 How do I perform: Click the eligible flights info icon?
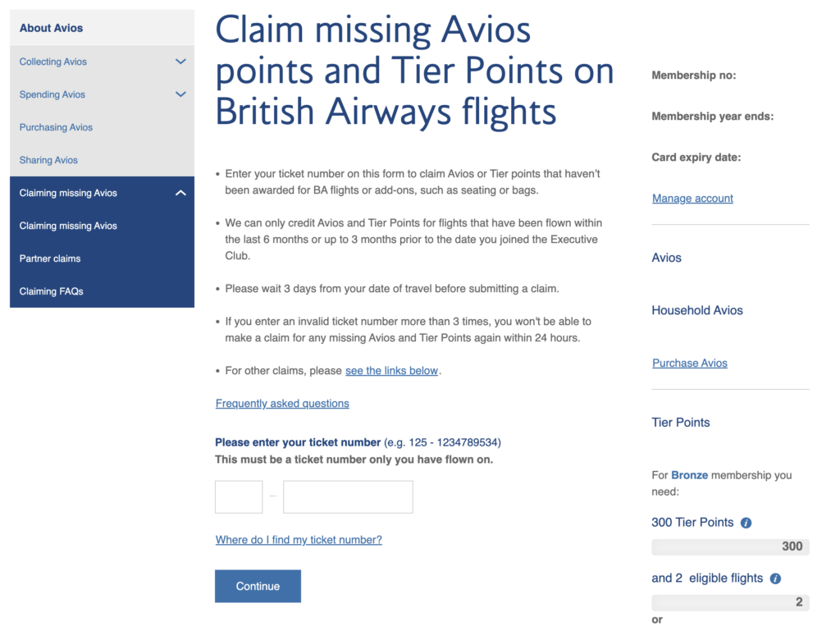[774, 578]
